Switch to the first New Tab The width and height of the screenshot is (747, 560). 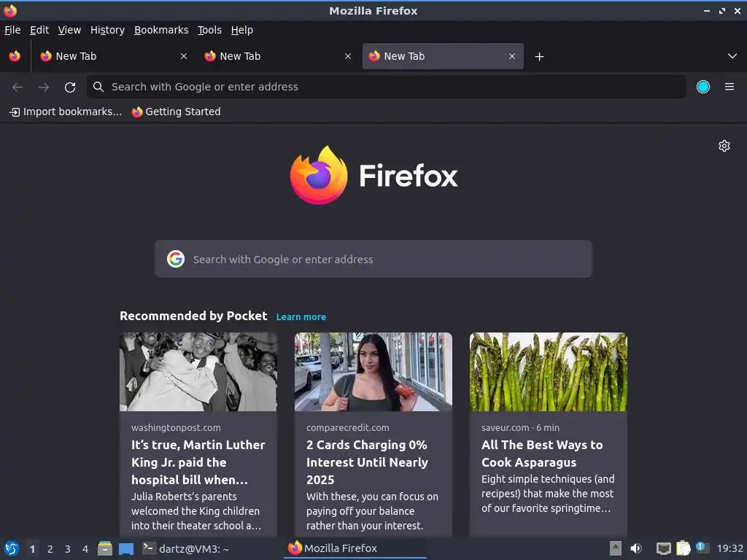(114, 56)
